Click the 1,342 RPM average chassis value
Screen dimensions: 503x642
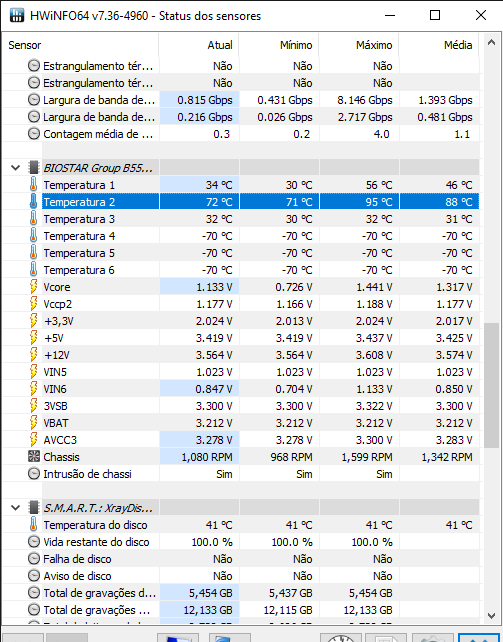[x=447, y=457]
